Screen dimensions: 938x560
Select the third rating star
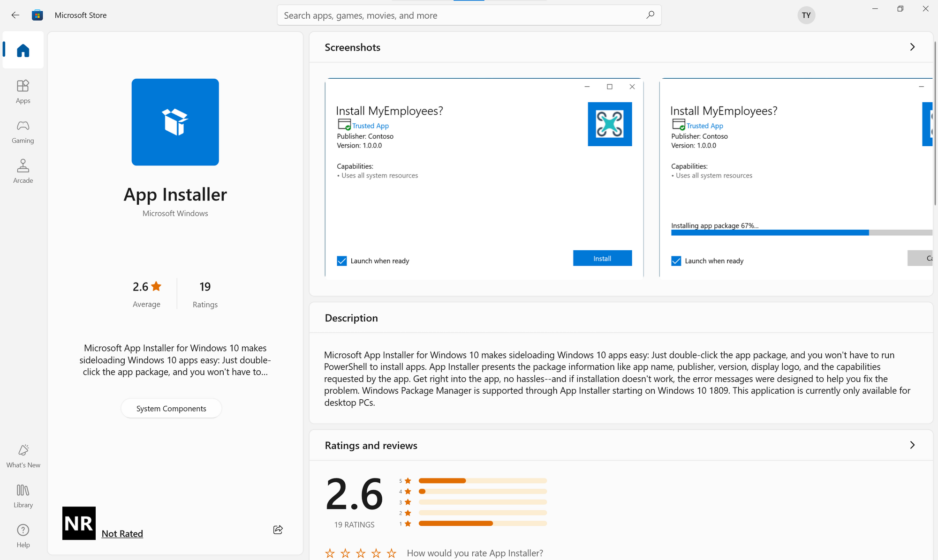point(361,553)
